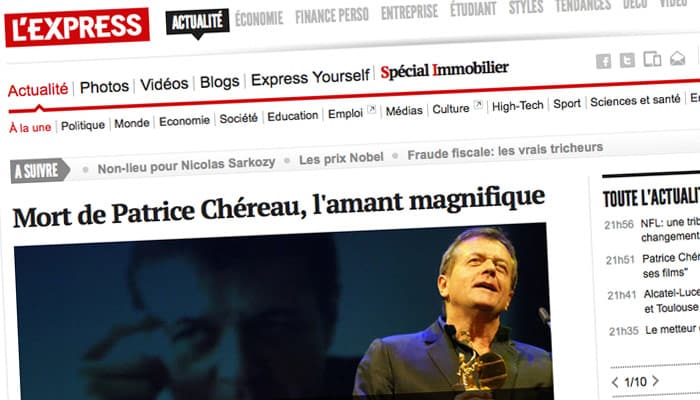Viewport: 700px width, 400px height.
Task: Open Fraude fiscale: les vrais tricheurs
Action: coord(505,151)
